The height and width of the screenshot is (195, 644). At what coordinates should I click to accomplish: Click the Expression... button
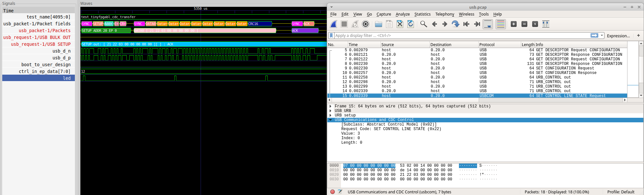pyautogui.click(x=618, y=36)
